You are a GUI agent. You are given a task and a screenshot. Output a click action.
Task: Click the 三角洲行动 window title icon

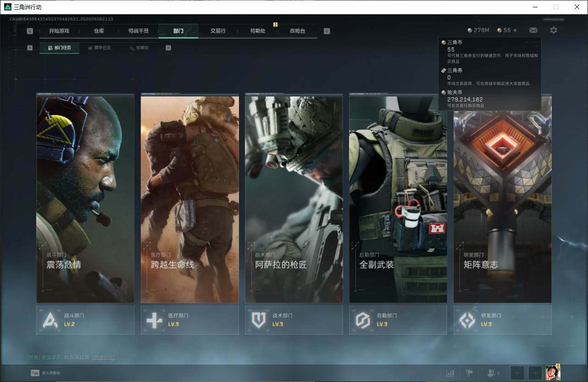(8, 7)
